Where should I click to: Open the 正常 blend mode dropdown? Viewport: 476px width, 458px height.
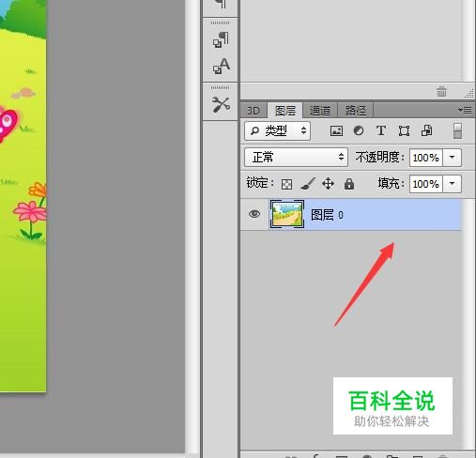tap(296, 157)
